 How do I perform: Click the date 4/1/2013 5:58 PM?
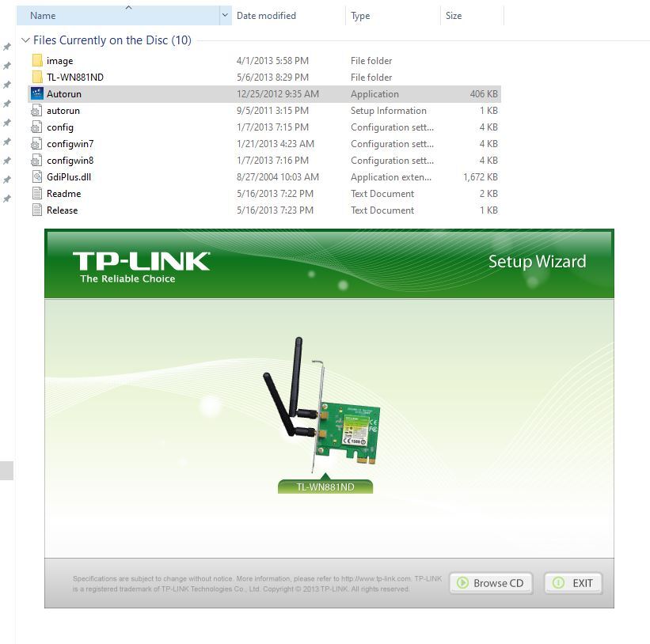[273, 61]
